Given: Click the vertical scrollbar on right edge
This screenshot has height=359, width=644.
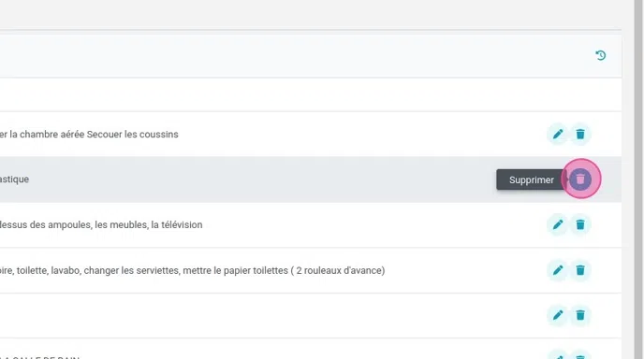Looking at the screenshot, I should (638, 179).
